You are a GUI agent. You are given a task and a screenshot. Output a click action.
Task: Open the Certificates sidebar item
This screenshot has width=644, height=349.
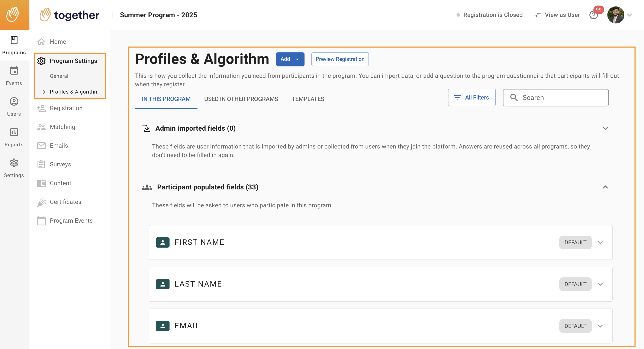point(65,202)
